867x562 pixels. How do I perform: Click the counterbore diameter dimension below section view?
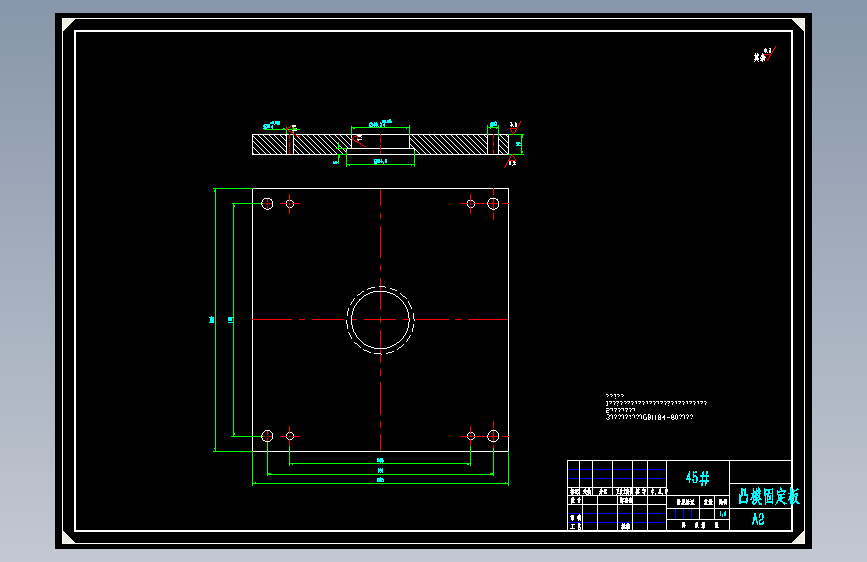coord(380,162)
